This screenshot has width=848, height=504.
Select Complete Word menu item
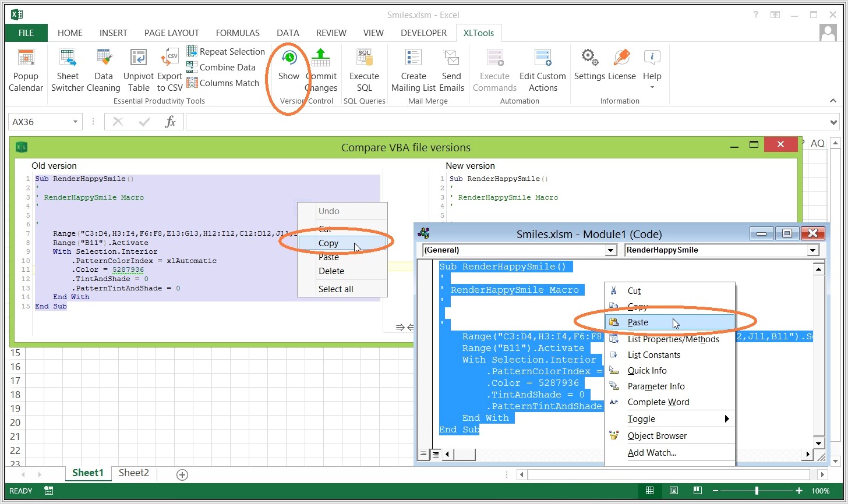(x=670, y=402)
